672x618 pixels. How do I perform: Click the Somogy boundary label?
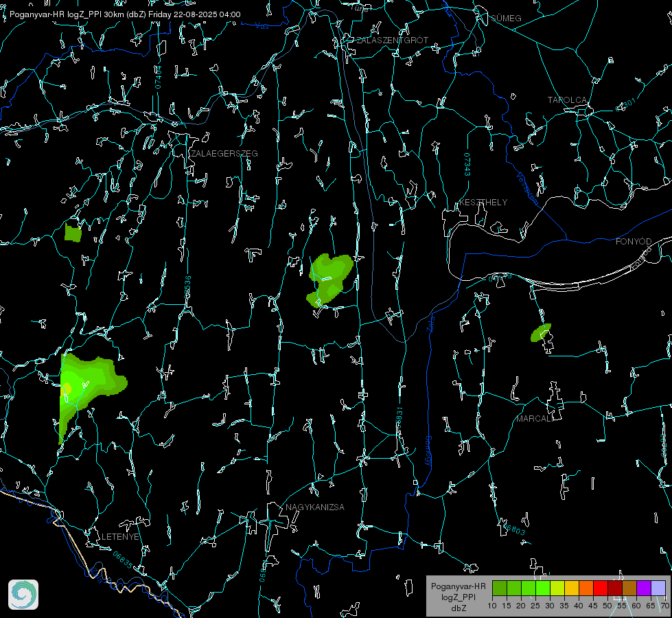click(428, 450)
